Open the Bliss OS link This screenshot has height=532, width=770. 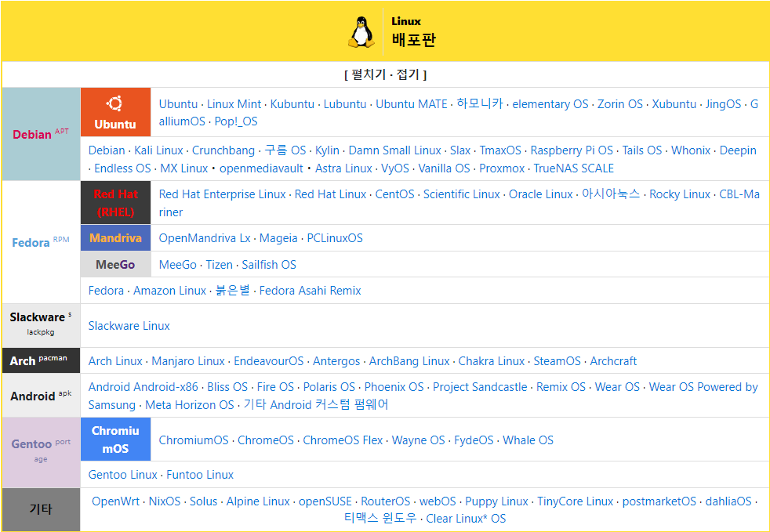tap(227, 387)
